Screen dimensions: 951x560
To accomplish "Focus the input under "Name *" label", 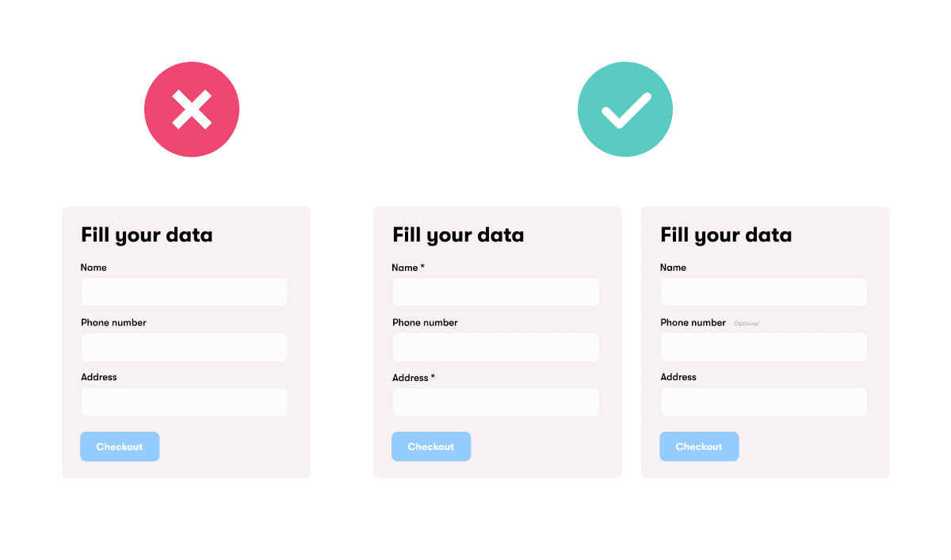I will (x=496, y=292).
